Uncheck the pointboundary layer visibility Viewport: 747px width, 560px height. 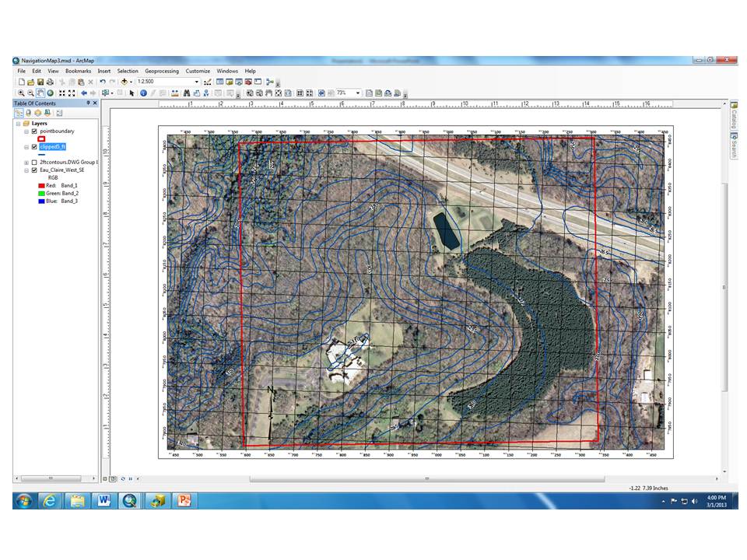[33, 130]
